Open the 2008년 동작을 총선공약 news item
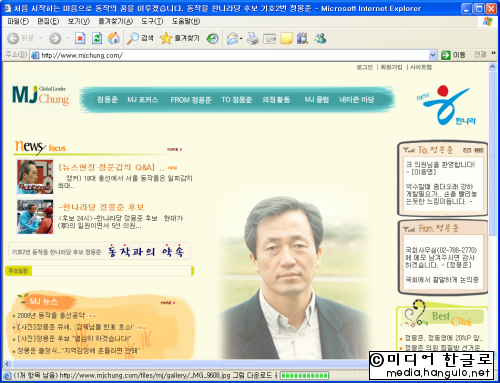This screenshot has height=383, width=500. [x=50, y=315]
